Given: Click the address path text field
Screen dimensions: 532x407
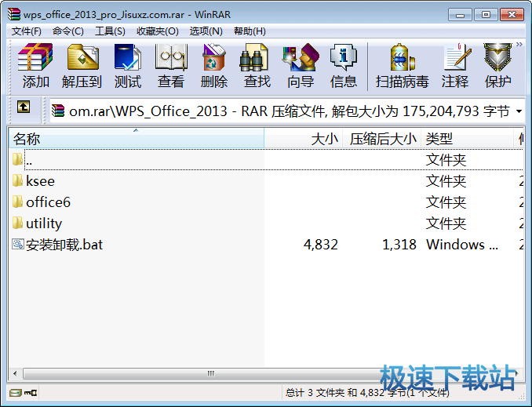Looking at the screenshot, I should point(289,111).
